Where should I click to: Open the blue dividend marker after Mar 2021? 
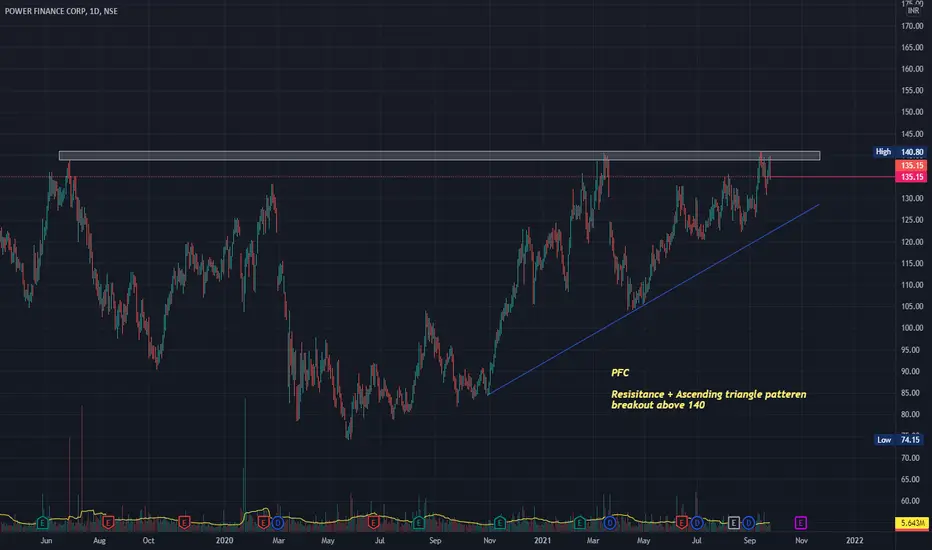609,523
